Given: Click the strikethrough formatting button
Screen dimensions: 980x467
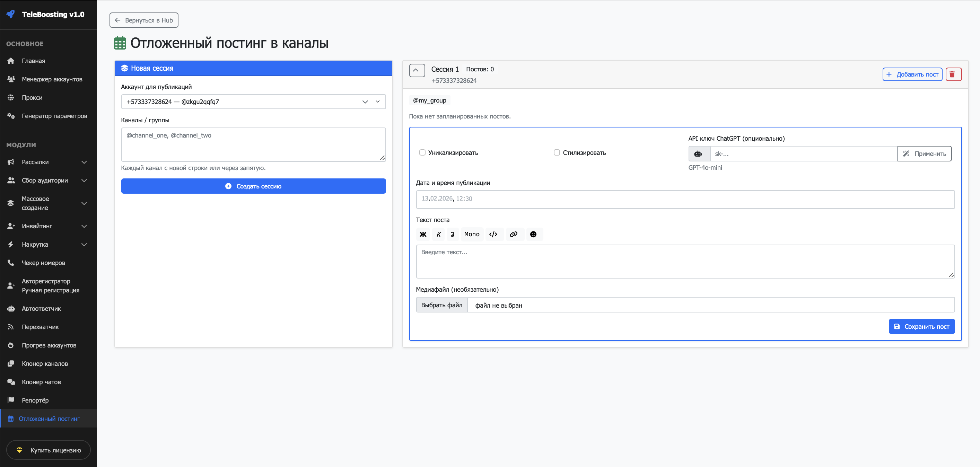Looking at the screenshot, I should (452, 234).
